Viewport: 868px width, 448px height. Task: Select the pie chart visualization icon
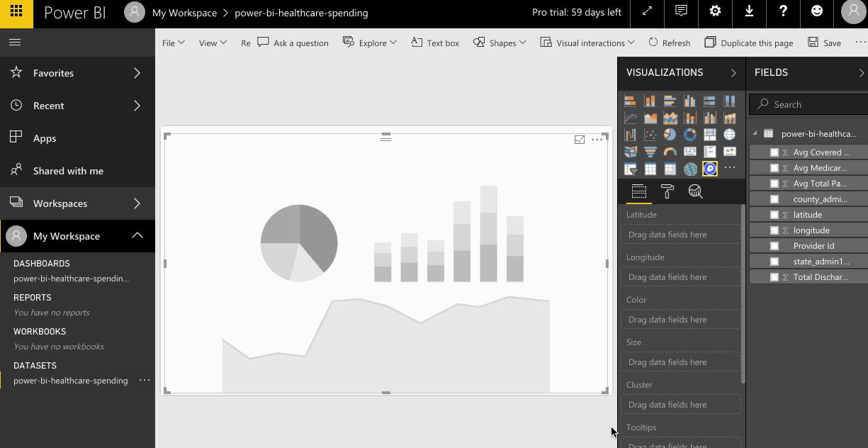(670, 134)
